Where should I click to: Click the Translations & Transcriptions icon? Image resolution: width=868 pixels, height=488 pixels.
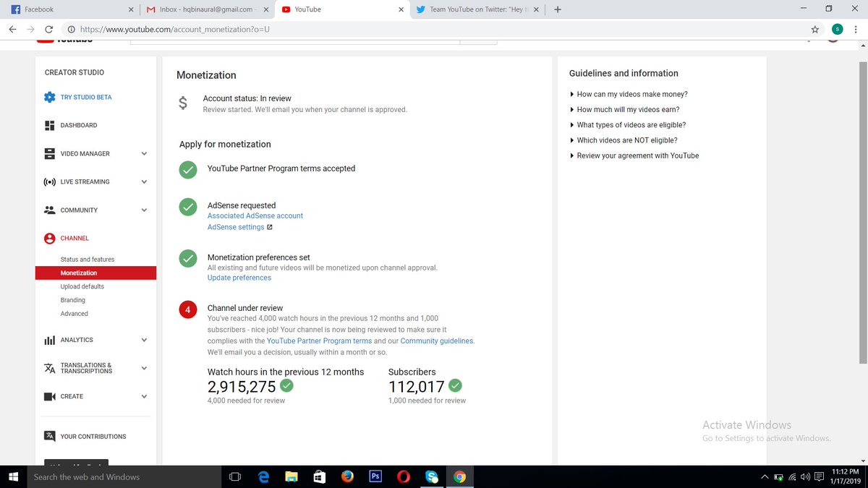point(50,368)
